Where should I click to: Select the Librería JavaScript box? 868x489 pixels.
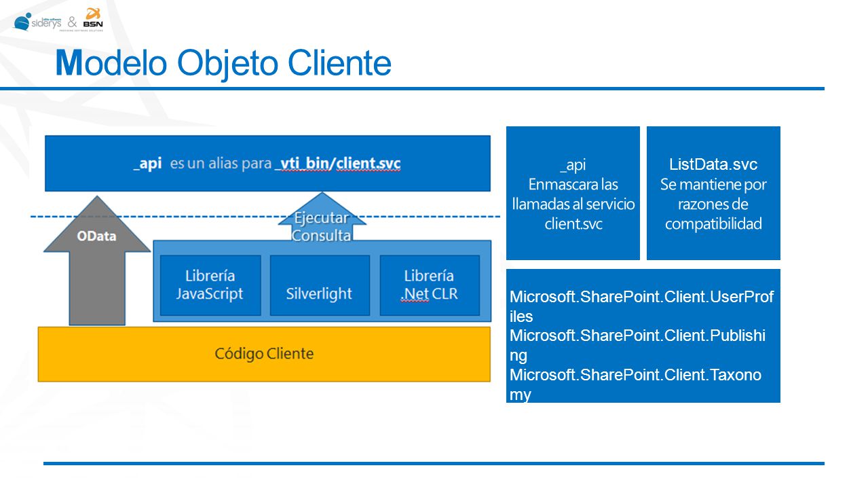[210, 285]
